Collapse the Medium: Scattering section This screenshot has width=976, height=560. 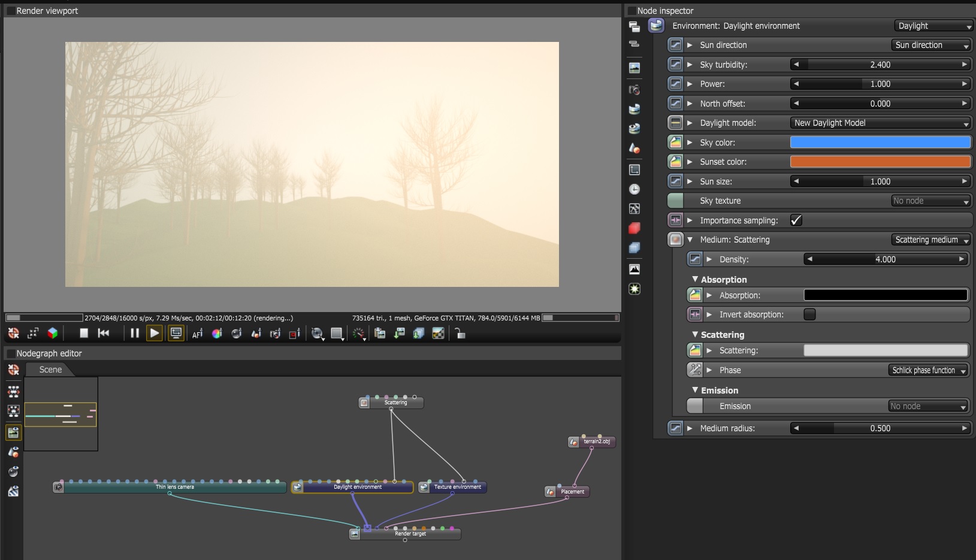coord(690,240)
